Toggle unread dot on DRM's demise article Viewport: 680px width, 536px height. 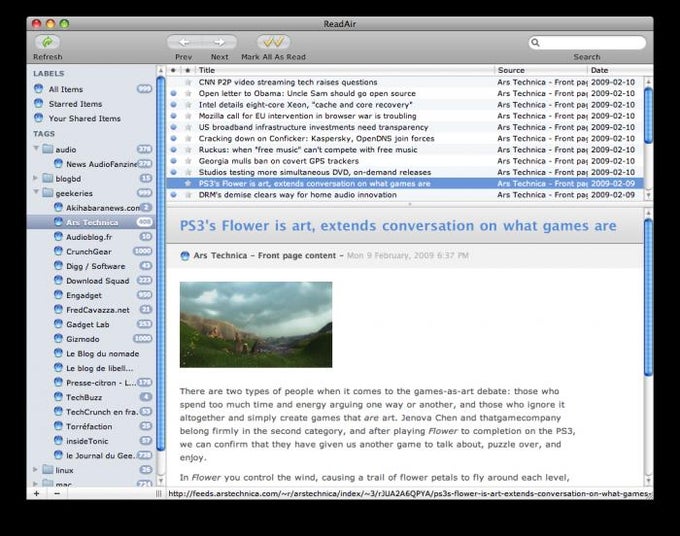[173, 195]
